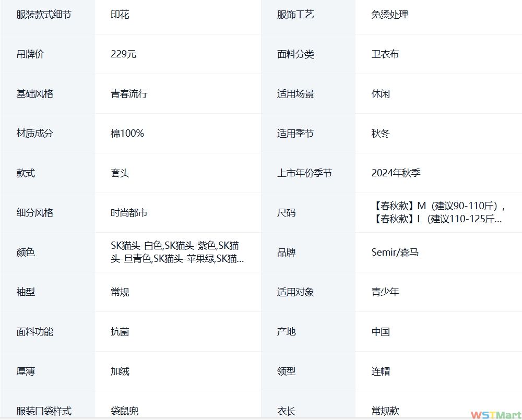This screenshot has width=522, height=420.
Task: Select the 上市年份季节 value 2024年秋季
Action: pyautogui.click(x=396, y=173)
